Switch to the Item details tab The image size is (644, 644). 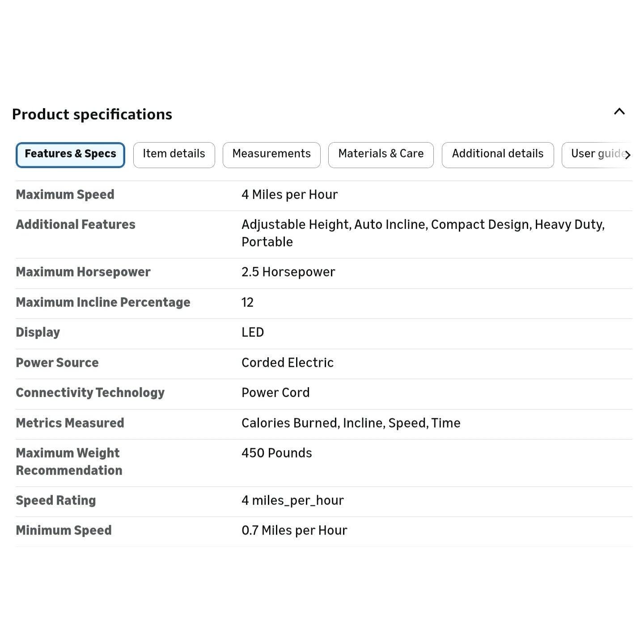pos(174,155)
